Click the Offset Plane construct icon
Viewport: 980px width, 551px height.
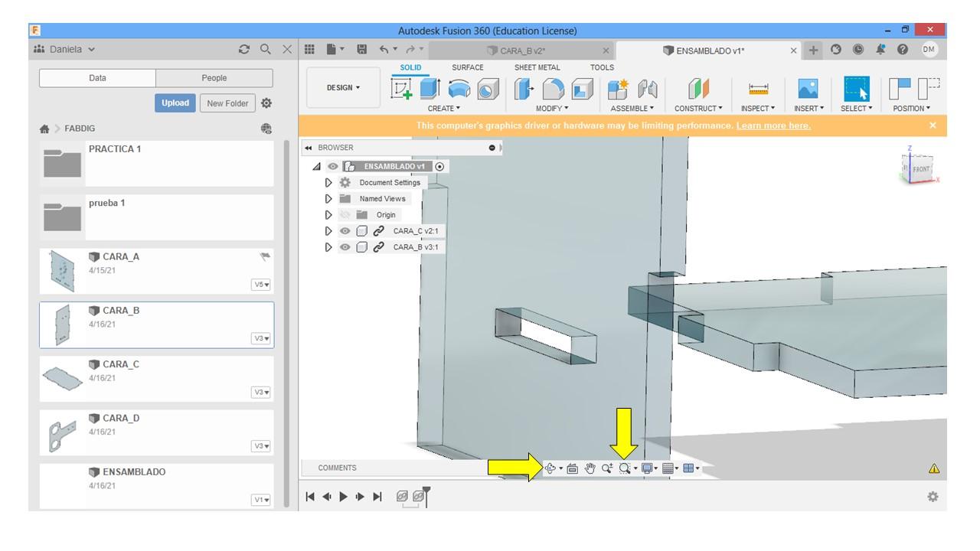coord(698,89)
